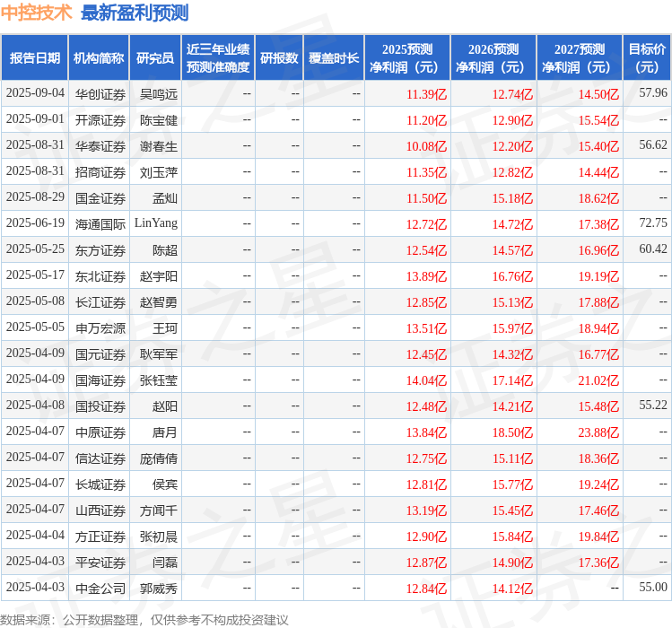Click the 2027预测净利润 header

[x=580, y=58]
